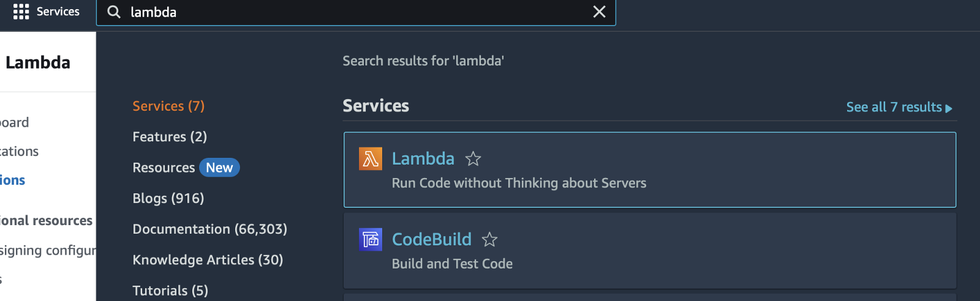Click the arrow beside See all 7 results
The height and width of the screenshot is (301, 980).
click(x=949, y=108)
